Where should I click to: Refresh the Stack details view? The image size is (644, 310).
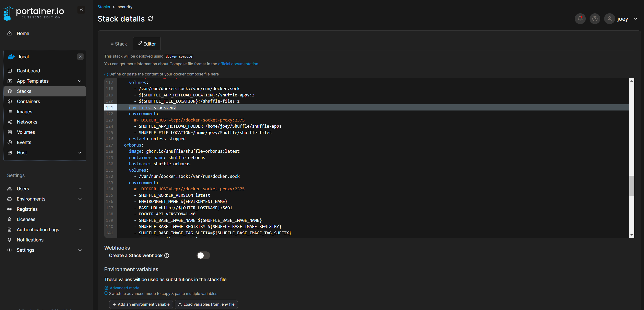(x=151, y=18)
